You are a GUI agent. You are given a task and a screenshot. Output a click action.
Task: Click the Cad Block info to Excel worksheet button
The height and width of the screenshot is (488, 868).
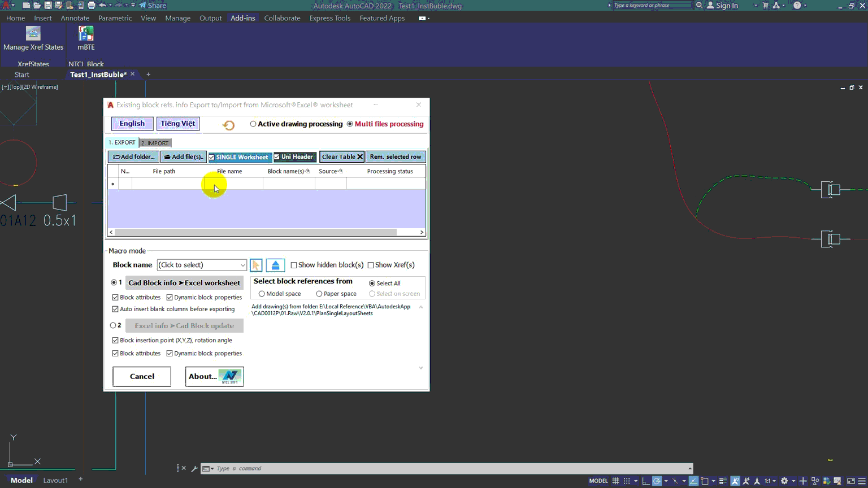(184, 283)
